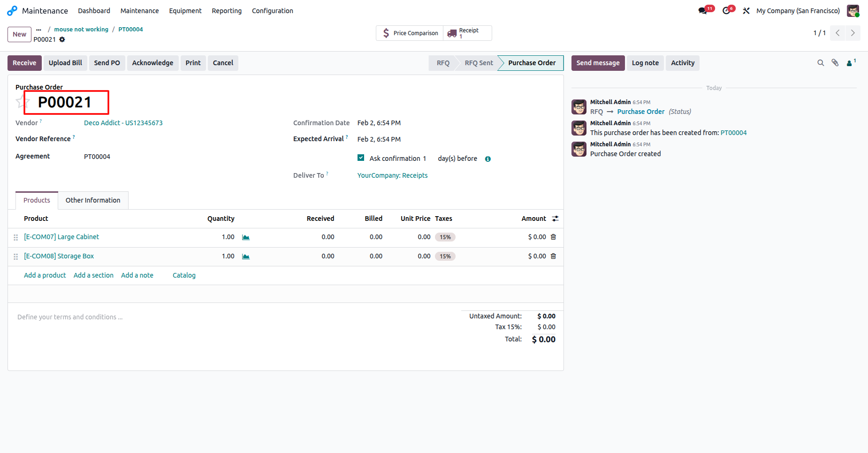
Task: Open vendor Deco Addict link
Action: (x=123, y=123)
